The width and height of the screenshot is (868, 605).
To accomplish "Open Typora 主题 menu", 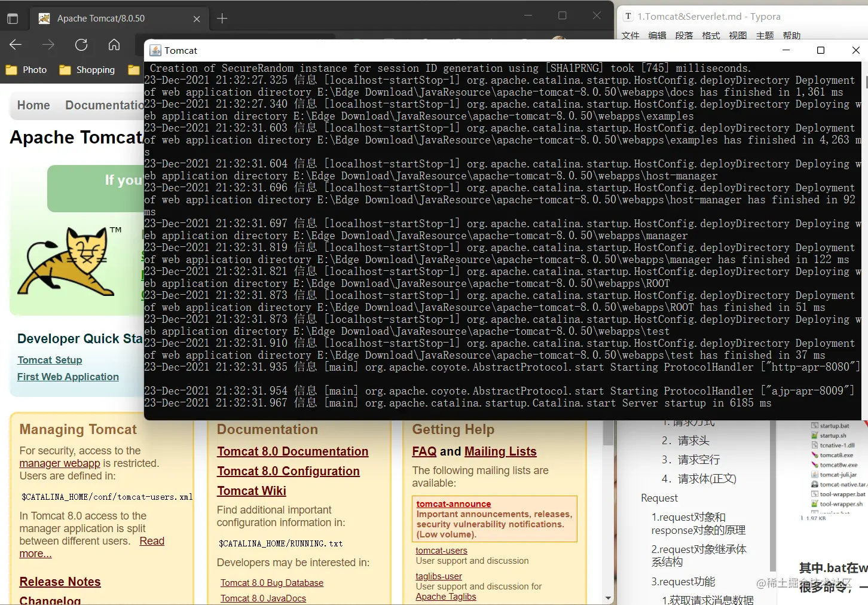I will tap(765, 35).
